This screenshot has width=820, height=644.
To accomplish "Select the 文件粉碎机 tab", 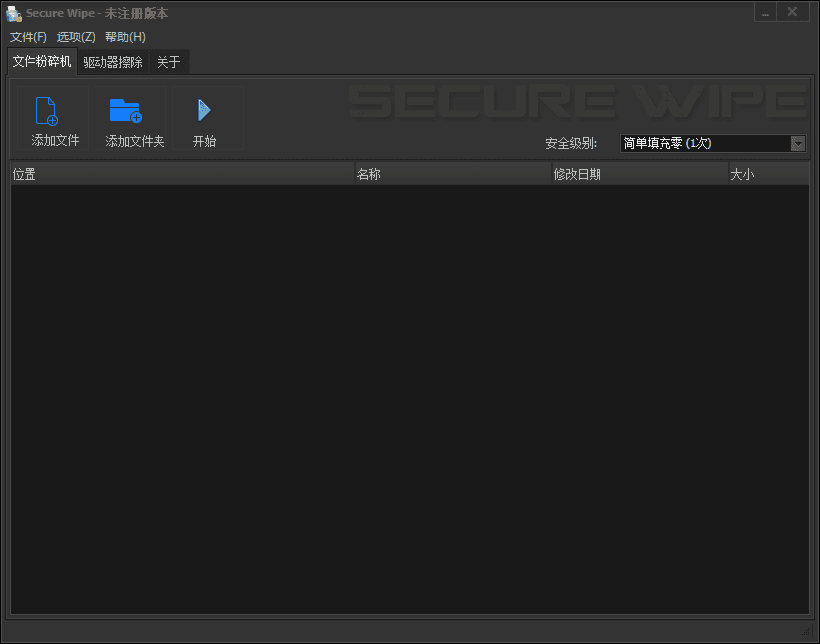I will point(41,60).
